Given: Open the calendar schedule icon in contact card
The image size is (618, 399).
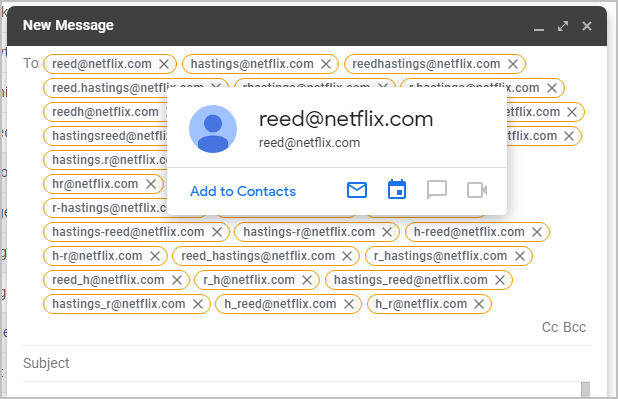Looking at the screenshot, I should (x=397, y=189).
